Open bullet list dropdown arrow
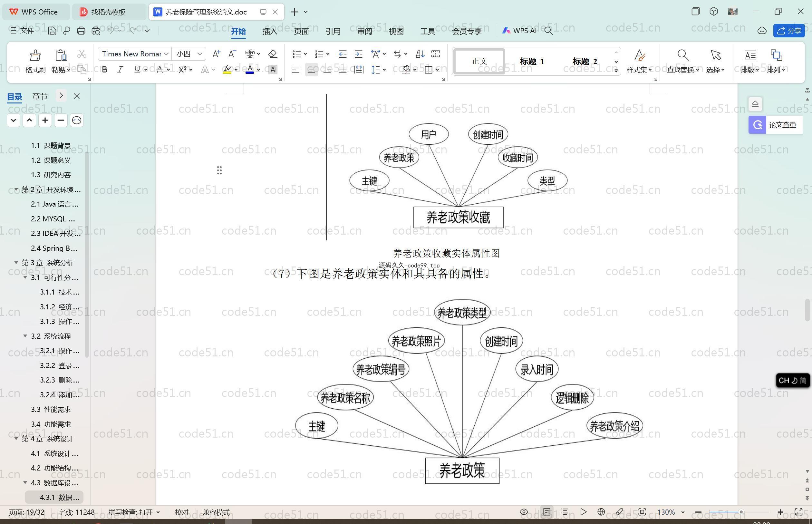 (x=305, y=54)
